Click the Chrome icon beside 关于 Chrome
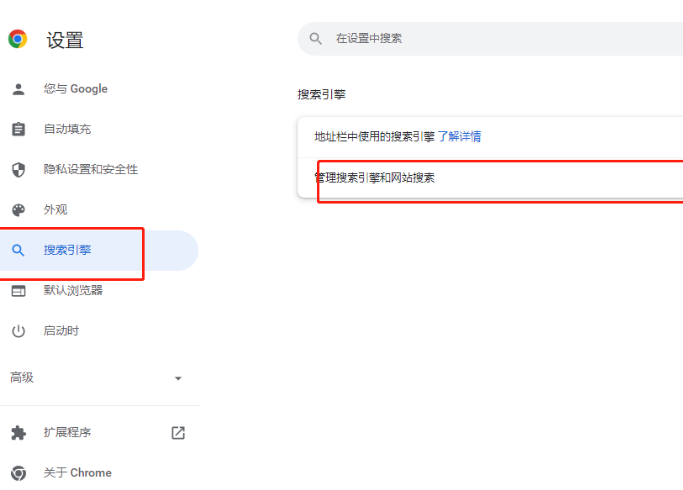 click(x=18, y=473)
